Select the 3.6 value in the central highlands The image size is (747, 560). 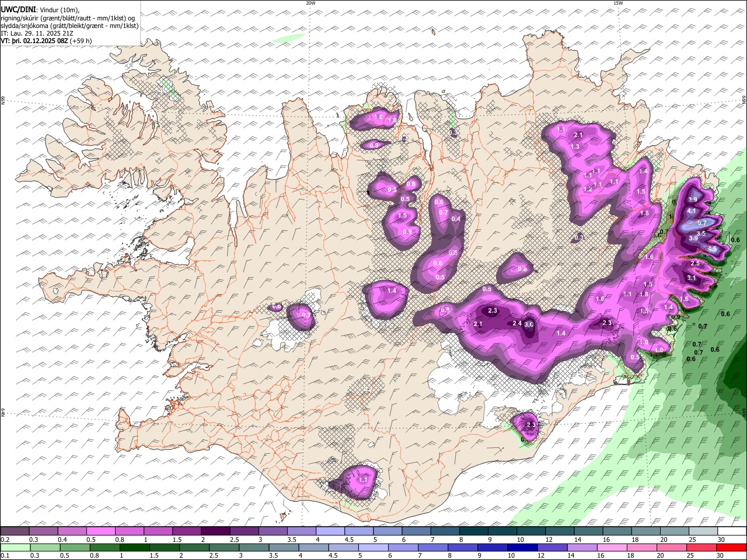(x=529, y=325)
